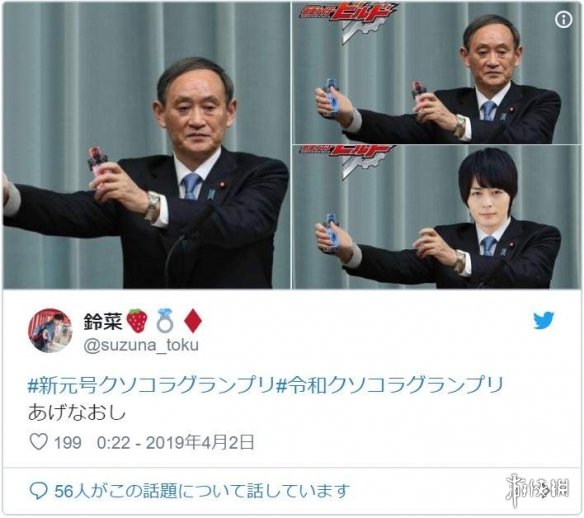Image resolution: width=584 pixels, height=518 pixels.
Task: Click the info icon on image
Action: (x=564, y=19)
